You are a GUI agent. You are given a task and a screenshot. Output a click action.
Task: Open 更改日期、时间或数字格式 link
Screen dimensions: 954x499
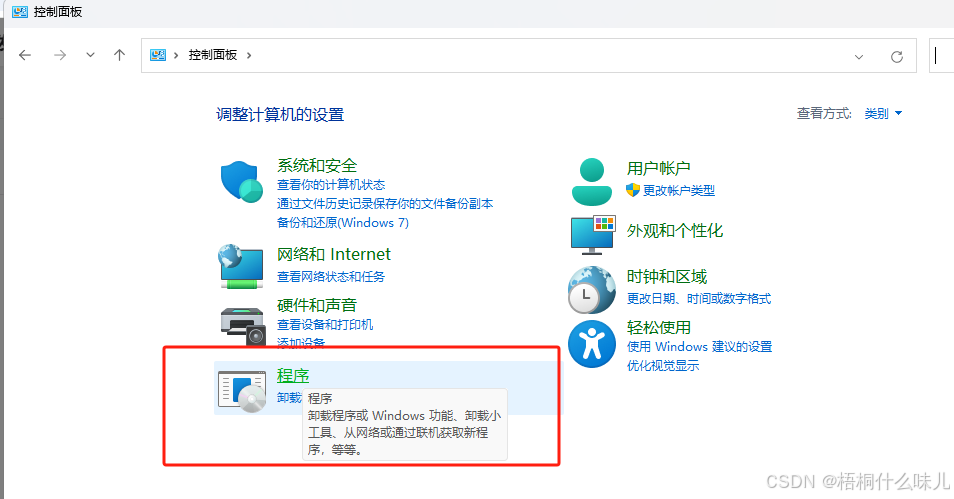(x=699, y=299)
